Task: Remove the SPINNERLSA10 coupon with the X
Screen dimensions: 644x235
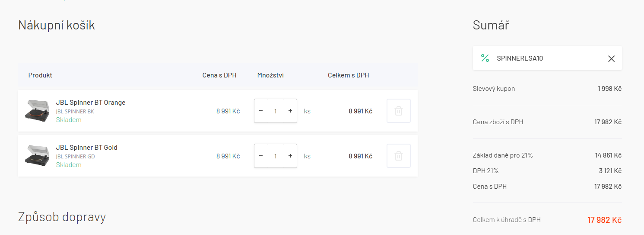Action: pos(611,58)
